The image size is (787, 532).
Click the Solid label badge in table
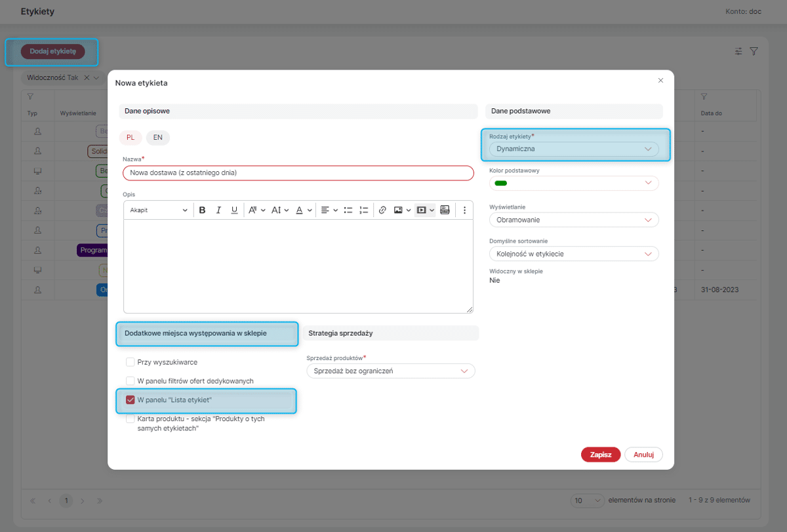coord(97,151)
